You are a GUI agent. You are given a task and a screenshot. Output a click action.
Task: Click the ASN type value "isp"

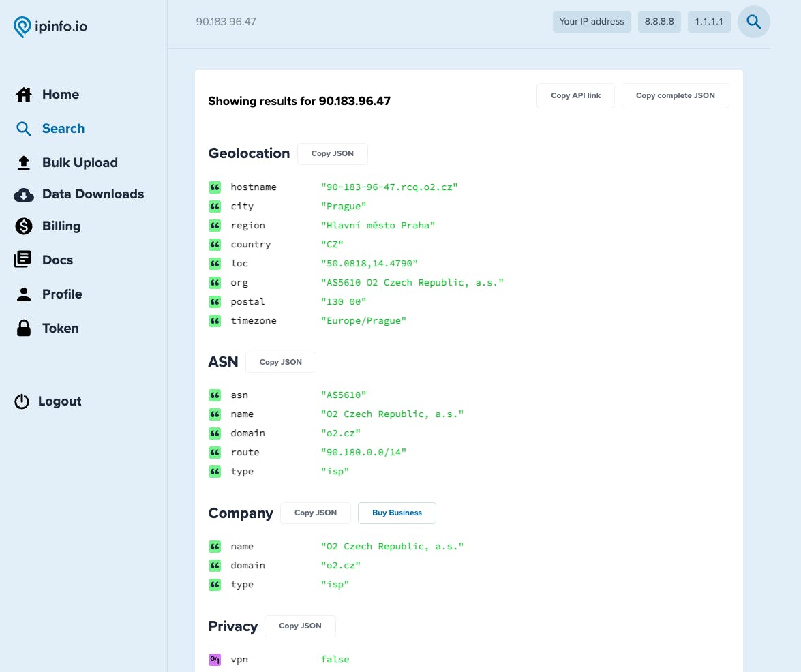pyautogui.click(x=335, y=472)
